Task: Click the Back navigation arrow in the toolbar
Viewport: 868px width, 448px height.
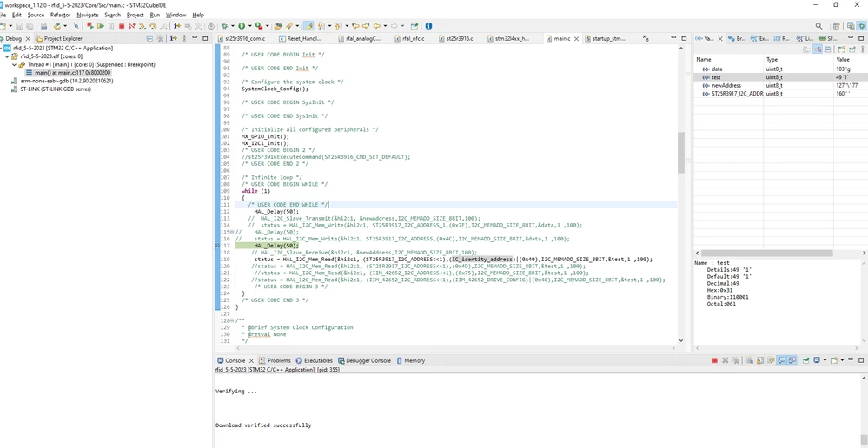Action: point(377,26)
